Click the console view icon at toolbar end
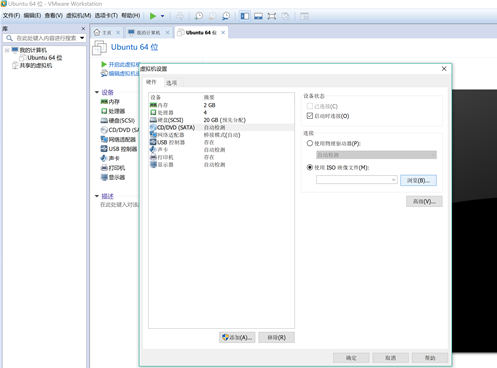The width and height of the screenshot is (497, 368). 304,16
